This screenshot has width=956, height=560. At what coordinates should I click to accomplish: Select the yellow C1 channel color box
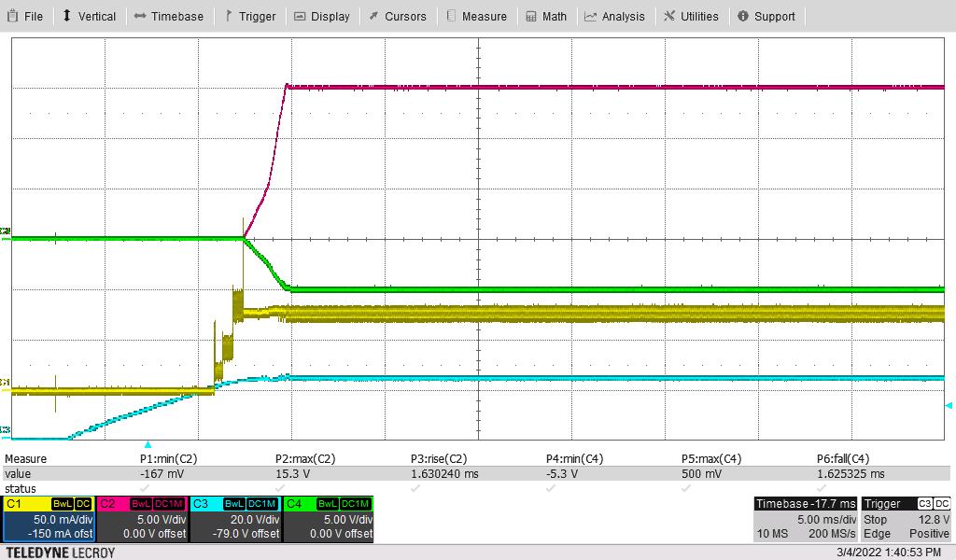coord(17,504)
